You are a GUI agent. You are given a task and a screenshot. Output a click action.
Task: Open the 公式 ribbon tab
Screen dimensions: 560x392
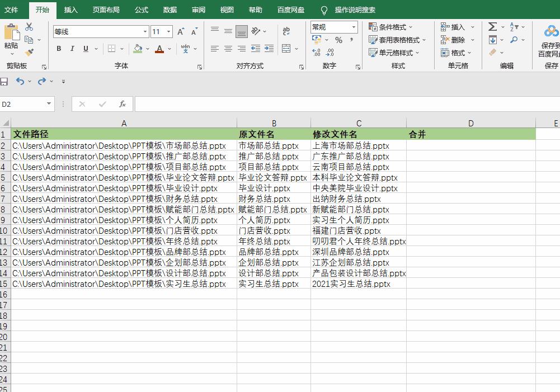coord(142,10)
